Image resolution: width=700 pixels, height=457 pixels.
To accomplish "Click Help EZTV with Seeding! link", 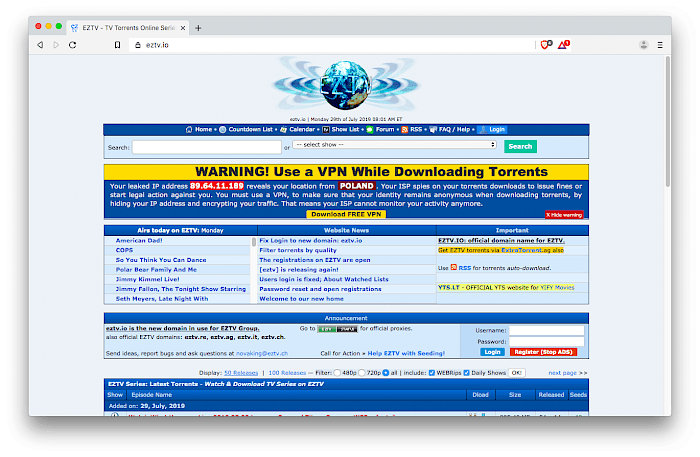I will coord(406,353).
